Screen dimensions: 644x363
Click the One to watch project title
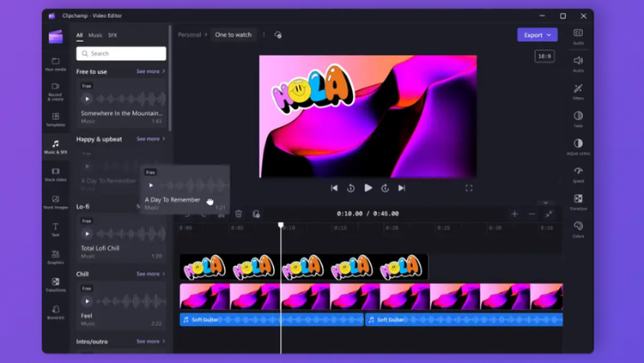click(234, 35)
